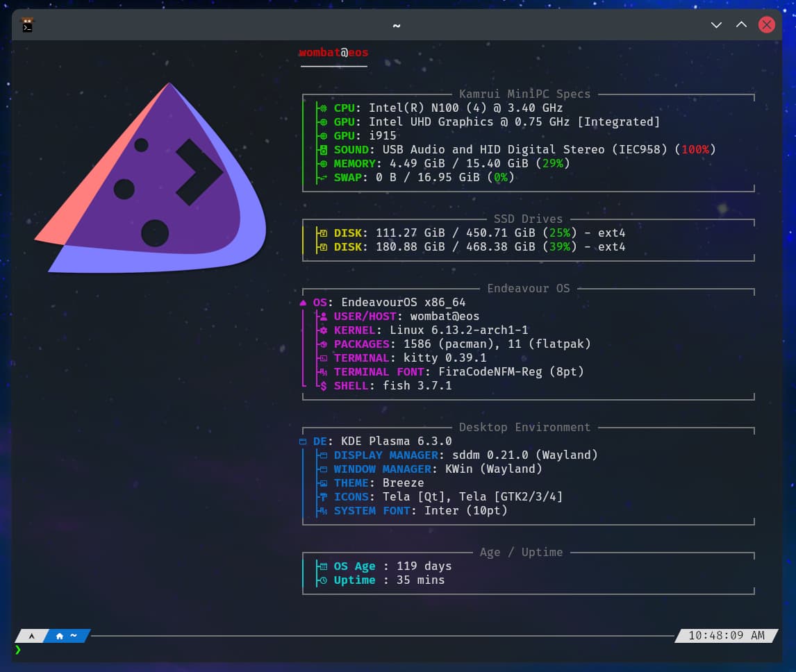The width and height of the screenshot is (796, 672).
Task: Click the keep-below chevron in title bar
Action: point(716,25)
